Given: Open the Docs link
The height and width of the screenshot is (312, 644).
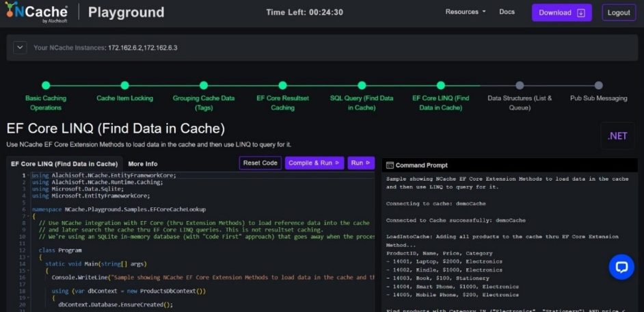Looking at the screenshot, I should click(507, 12).
